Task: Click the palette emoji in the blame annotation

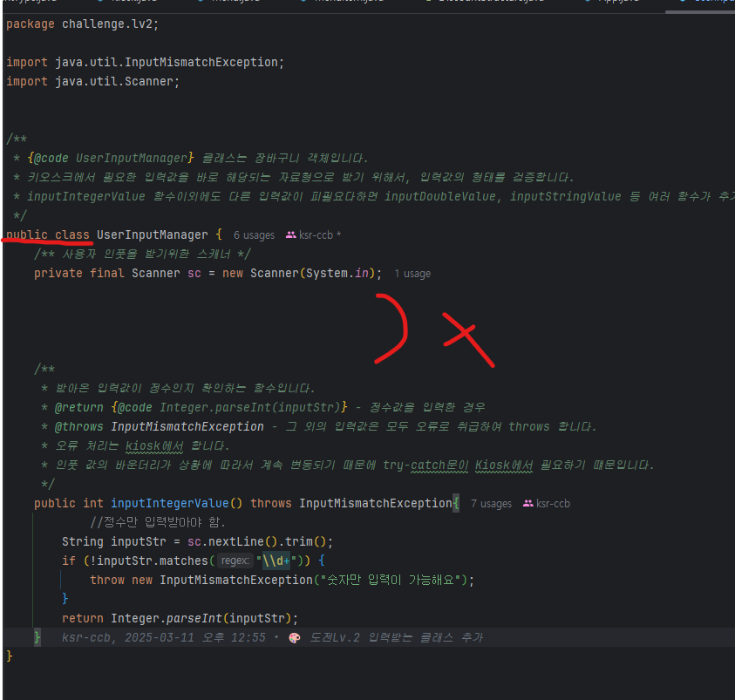Action: point(295,638)
